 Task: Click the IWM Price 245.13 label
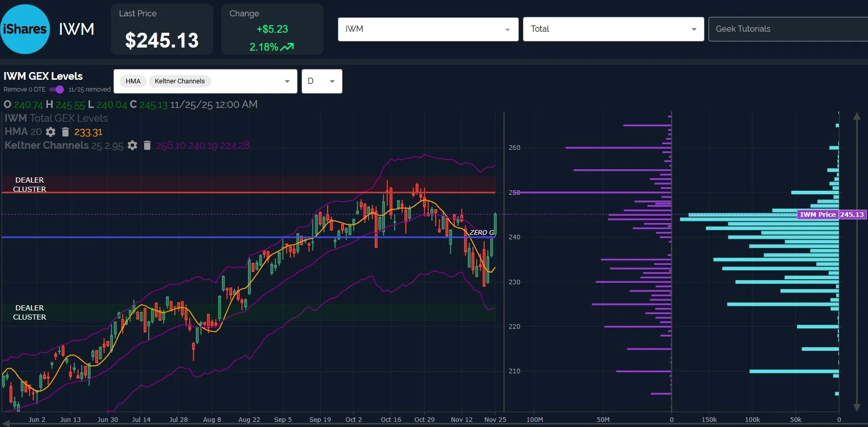point(832,215)
